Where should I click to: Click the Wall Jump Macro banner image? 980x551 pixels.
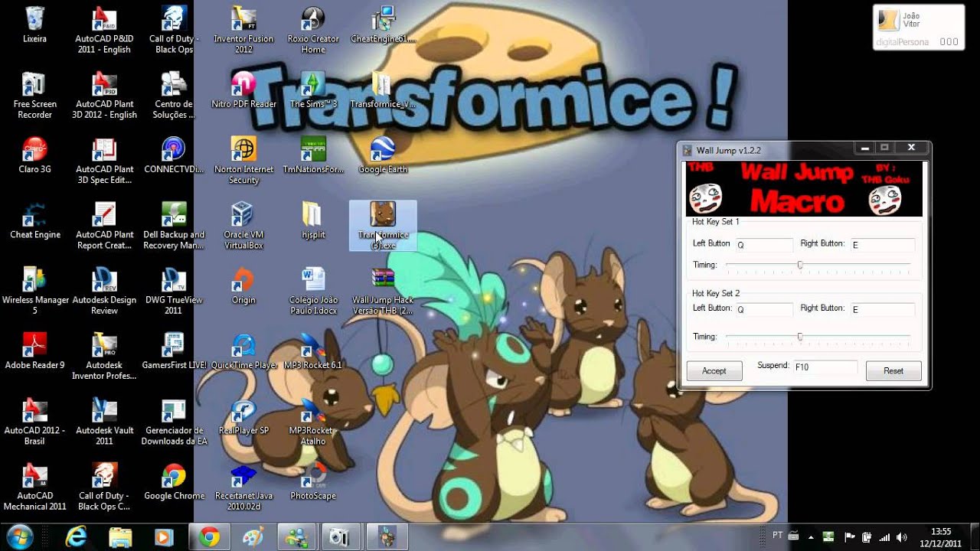point(804,188)
